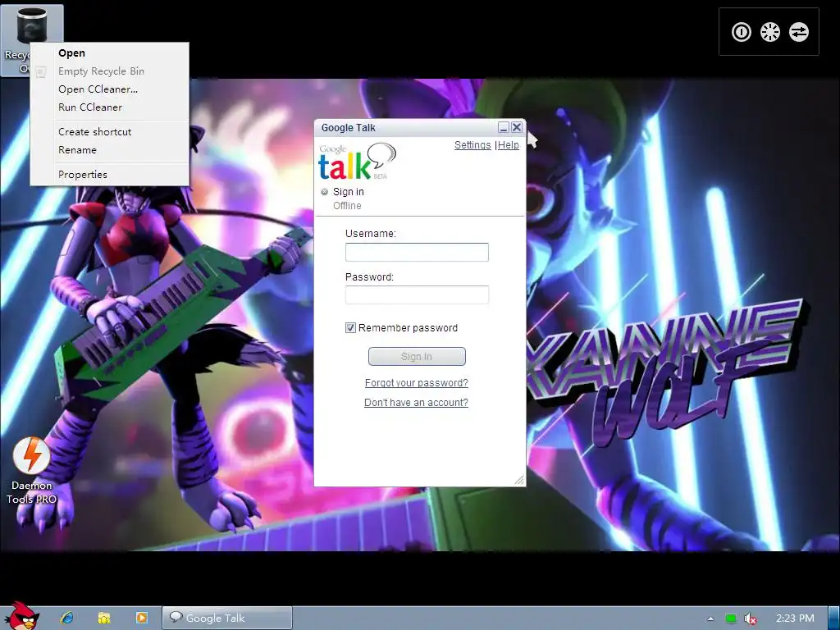Open the Help link in Google Talk
Image resolution: width=840 pixels, height=630 pixels.
click(509, 145)
